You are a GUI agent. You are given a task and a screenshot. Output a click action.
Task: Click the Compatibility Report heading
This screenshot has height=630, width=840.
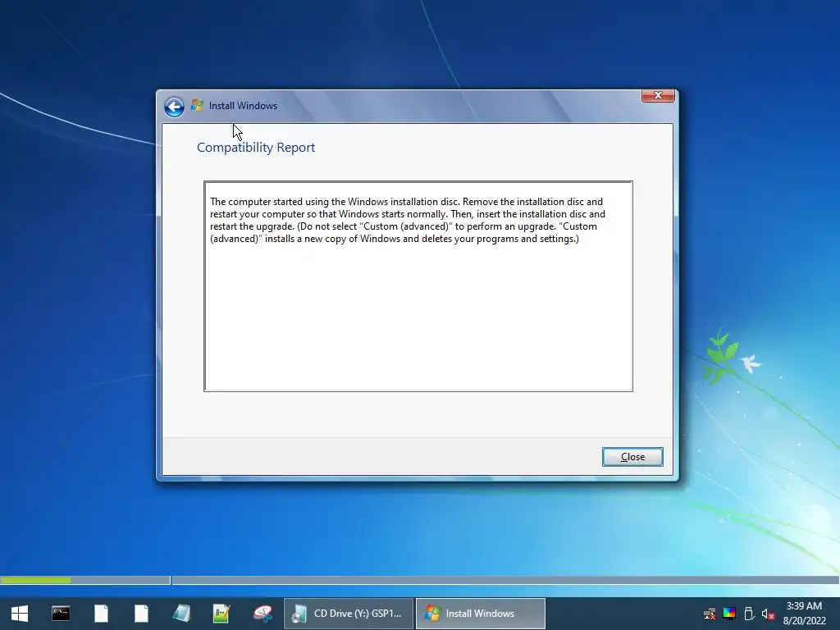point(256,148)
